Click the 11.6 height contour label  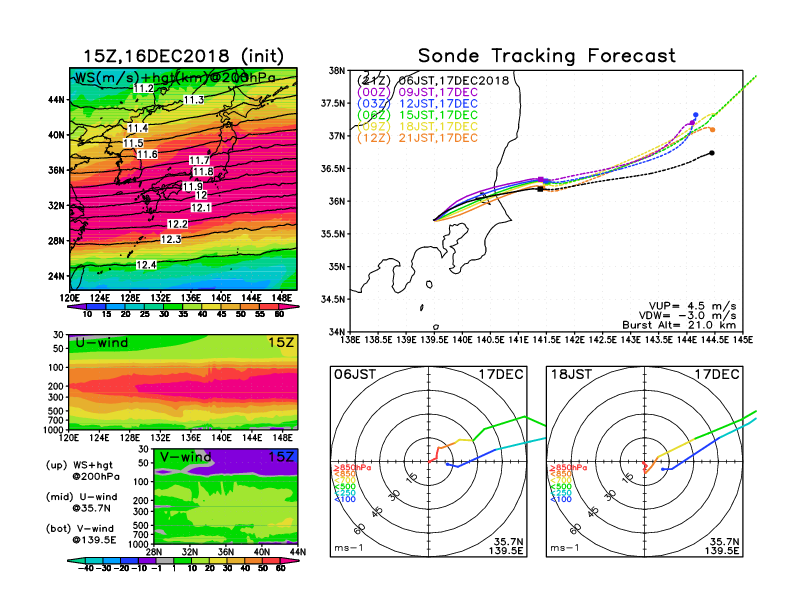point(147,154)
